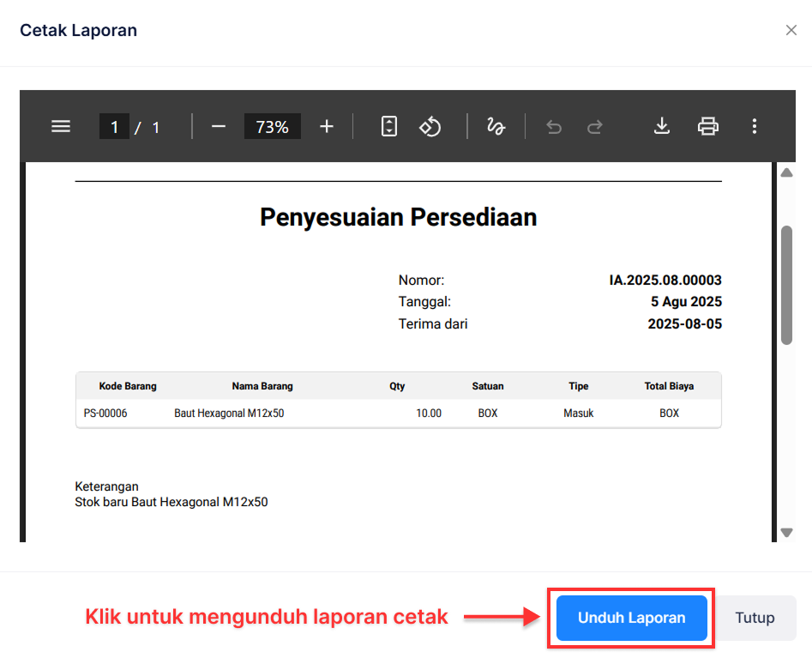Print the report using the printer icon

click(707, 126)
